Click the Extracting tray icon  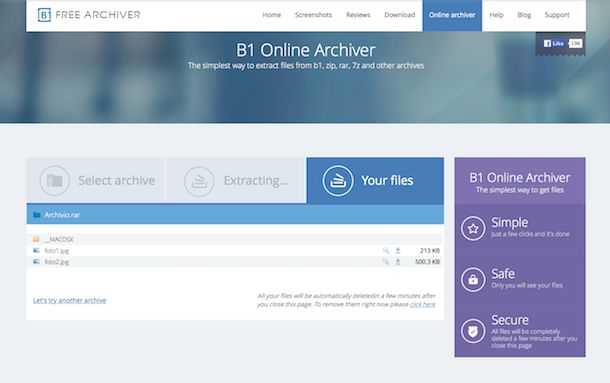(199, 181)
